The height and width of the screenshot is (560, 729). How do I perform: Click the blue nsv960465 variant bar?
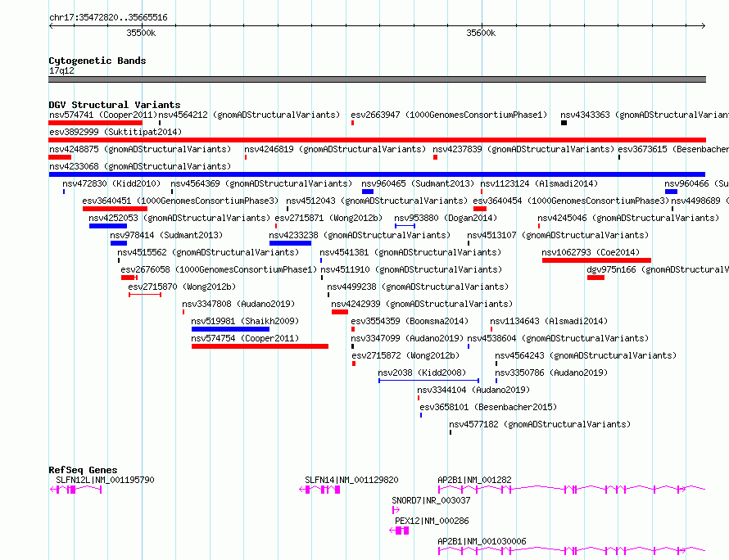(x=368, y=192)
